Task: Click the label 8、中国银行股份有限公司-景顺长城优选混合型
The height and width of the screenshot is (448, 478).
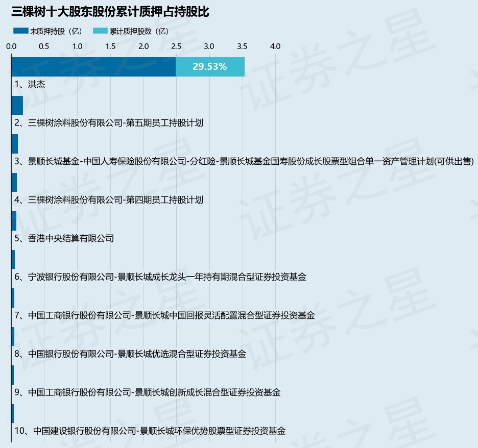Action: pos(130,354)
